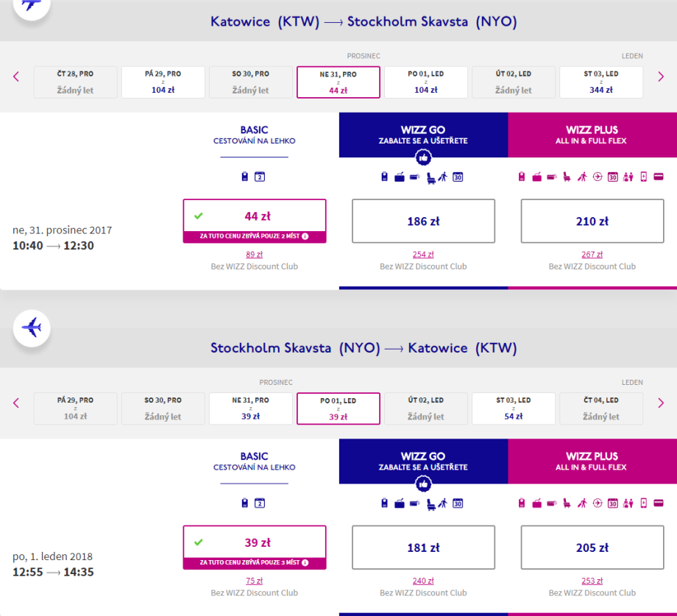Click calendar 30 icon in return WIZZ GO features
677x616 pixels.
coord(458,503)
